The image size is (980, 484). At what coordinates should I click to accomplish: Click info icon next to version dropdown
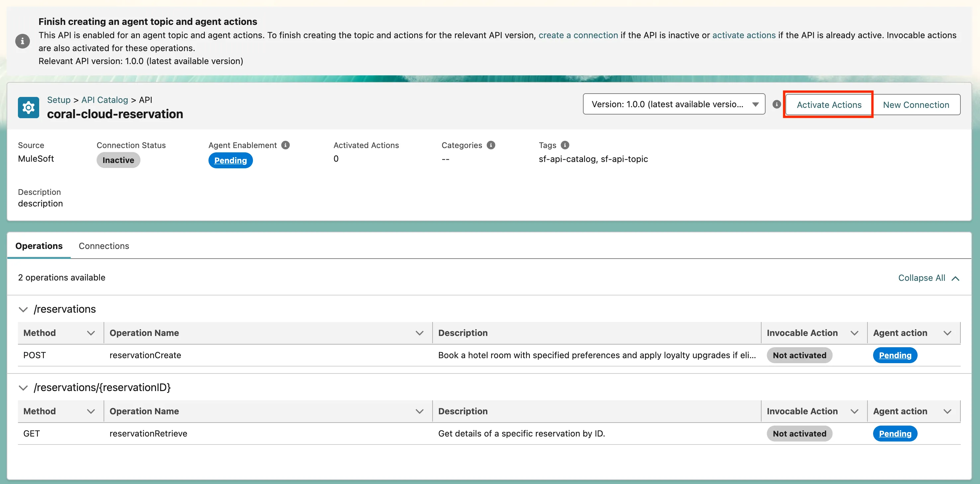pos(776,104)
